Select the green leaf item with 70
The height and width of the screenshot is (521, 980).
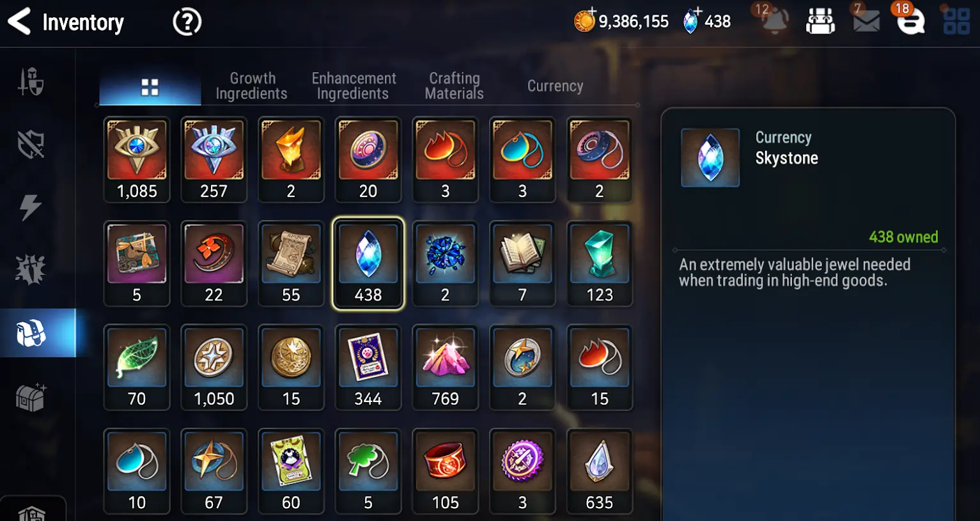(x=137, y=368)
